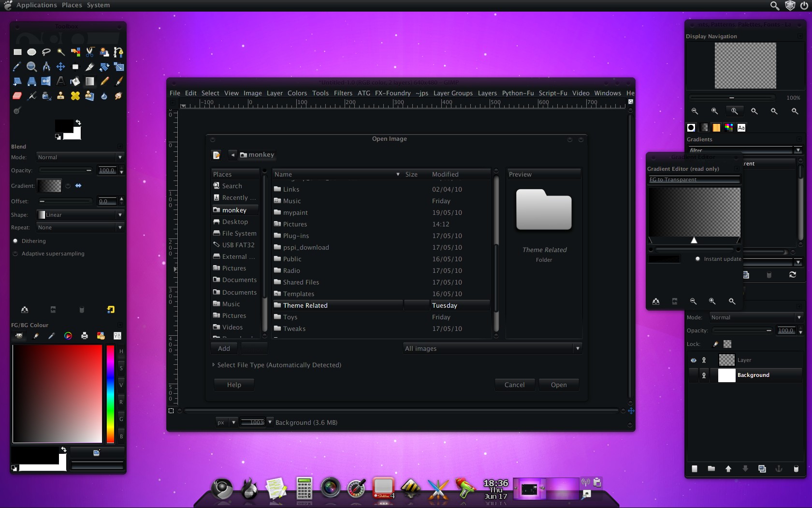Click the Open button in dialog
The height and width of the screenshot is (508, 812).
pyautogui.click(x=559, y=385)
